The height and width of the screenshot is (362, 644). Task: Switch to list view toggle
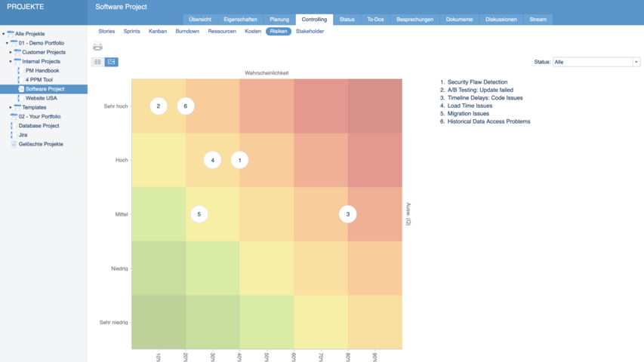click(97, 62)
